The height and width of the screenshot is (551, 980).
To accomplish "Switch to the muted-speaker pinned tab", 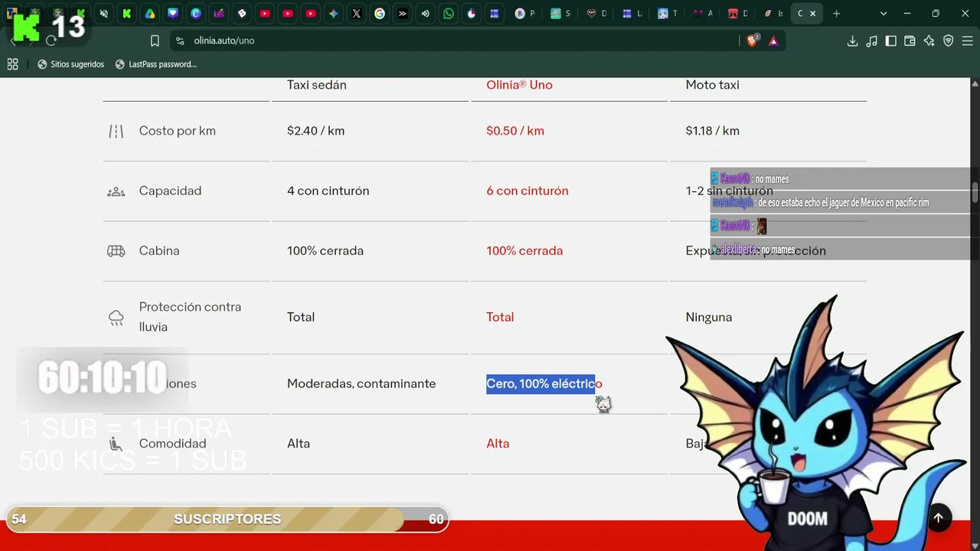I will click(x=103, y=13).
